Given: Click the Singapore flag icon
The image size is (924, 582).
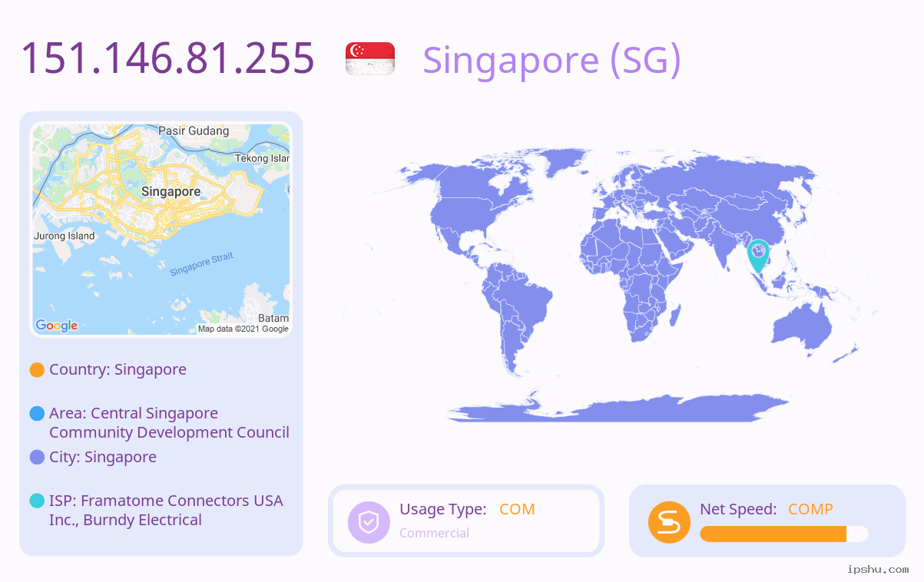Looking at the screenshot, I should (x=370, y=58).
